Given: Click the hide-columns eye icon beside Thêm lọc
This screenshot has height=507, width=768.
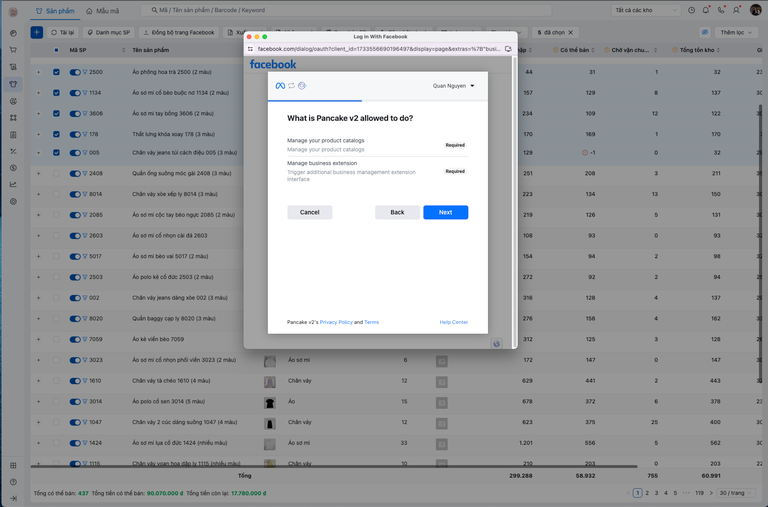Looking at the screenshot, I should click(x=705, y=32).
